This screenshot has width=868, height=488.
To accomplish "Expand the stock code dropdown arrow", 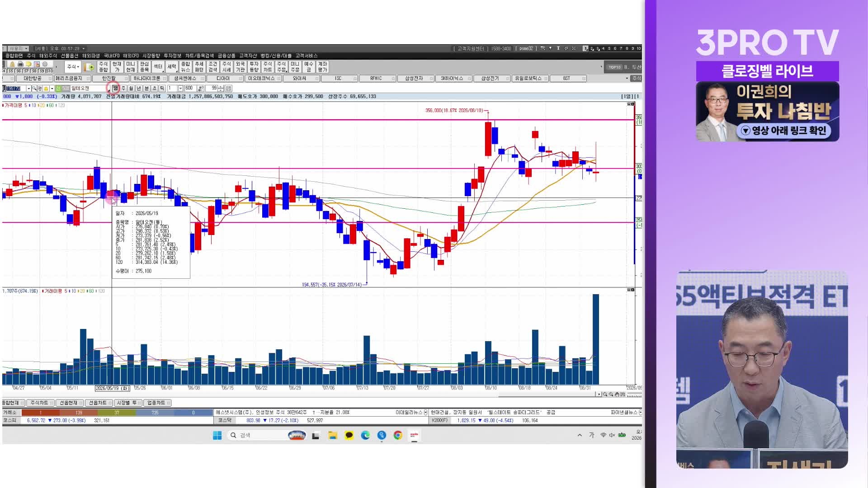I will 28,88.
